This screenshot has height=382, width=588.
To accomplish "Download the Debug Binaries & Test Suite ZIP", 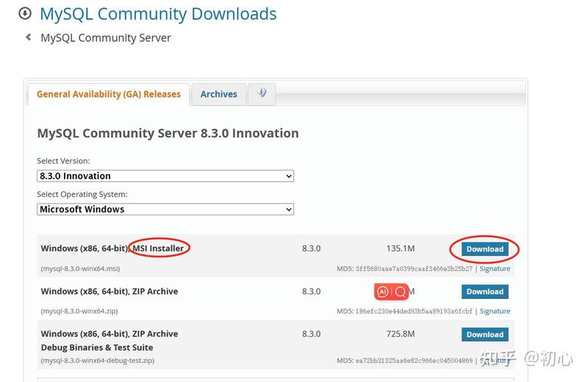I will pyautogui.click(x=485, y=334).
